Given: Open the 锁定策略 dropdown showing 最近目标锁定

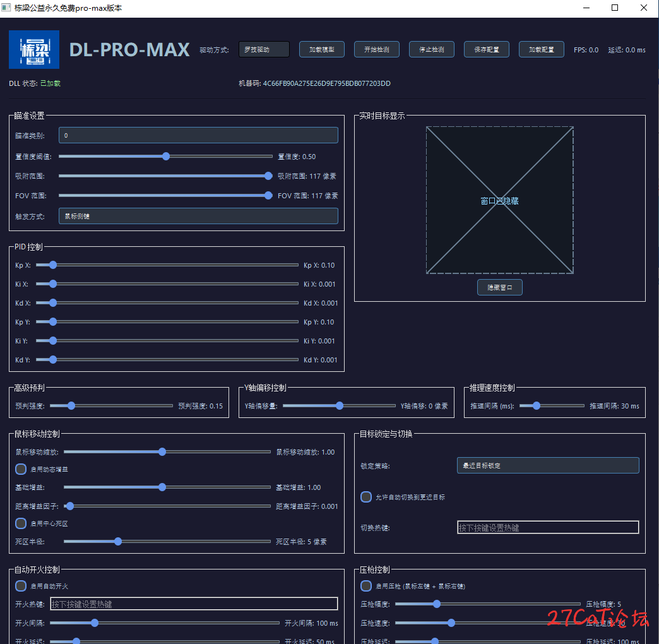Looking at the screenshot, I should (548, 465).
